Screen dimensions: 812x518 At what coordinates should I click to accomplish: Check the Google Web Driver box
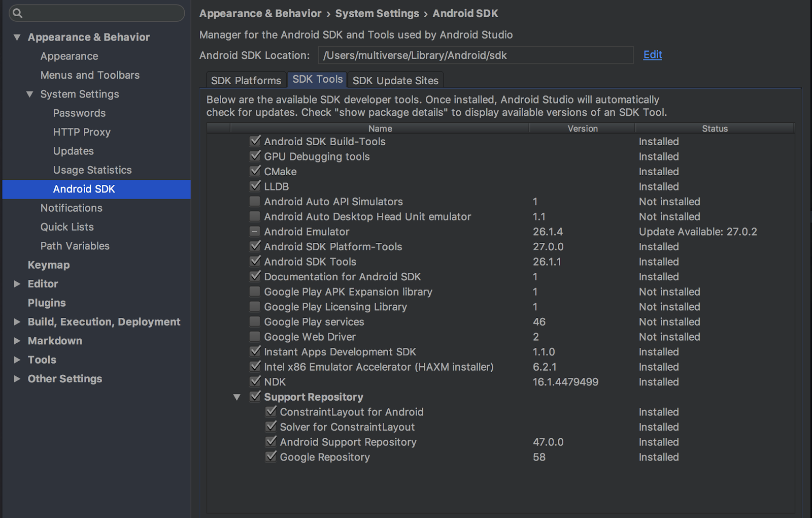pos(255,337)
